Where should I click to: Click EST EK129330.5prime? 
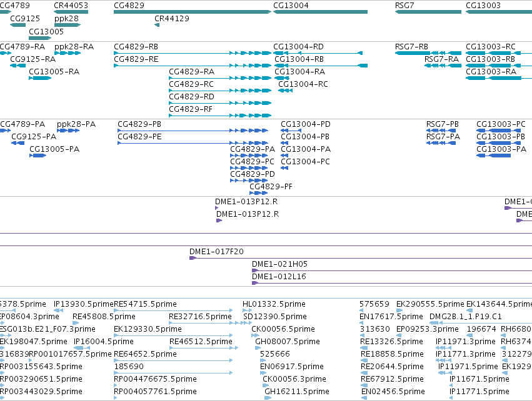click(174, 335)
